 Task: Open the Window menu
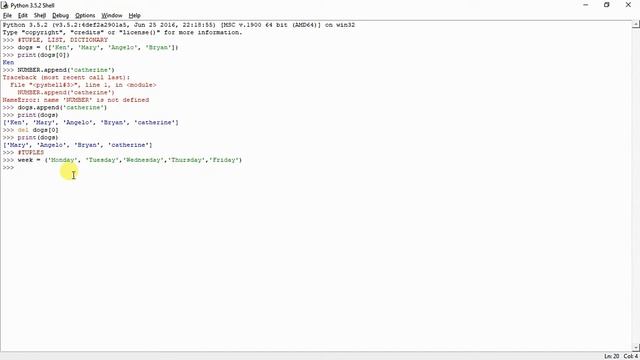[111, 16]
